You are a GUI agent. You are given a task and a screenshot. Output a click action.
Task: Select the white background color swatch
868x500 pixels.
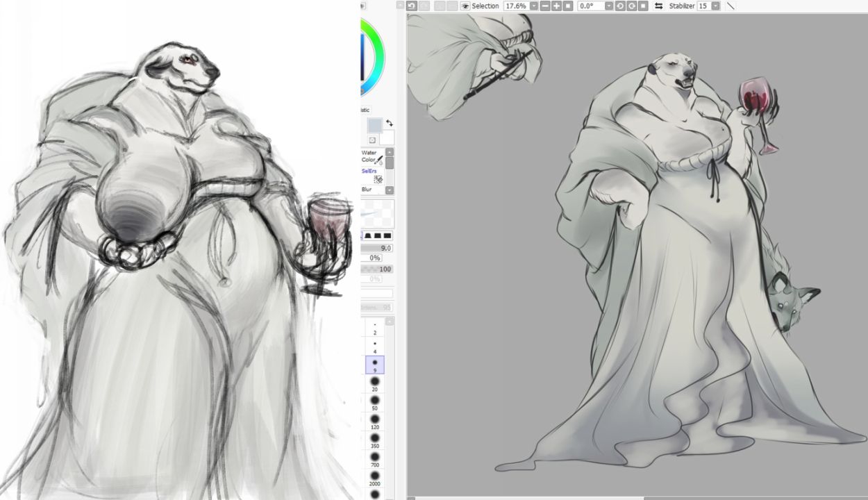[x=387, y=137]
